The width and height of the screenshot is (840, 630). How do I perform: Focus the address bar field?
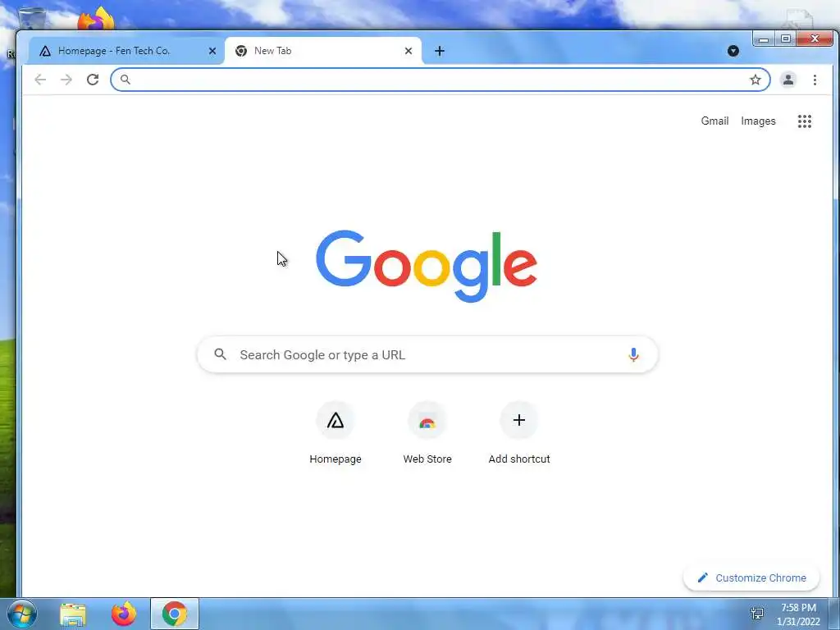(x=440, y=80)
